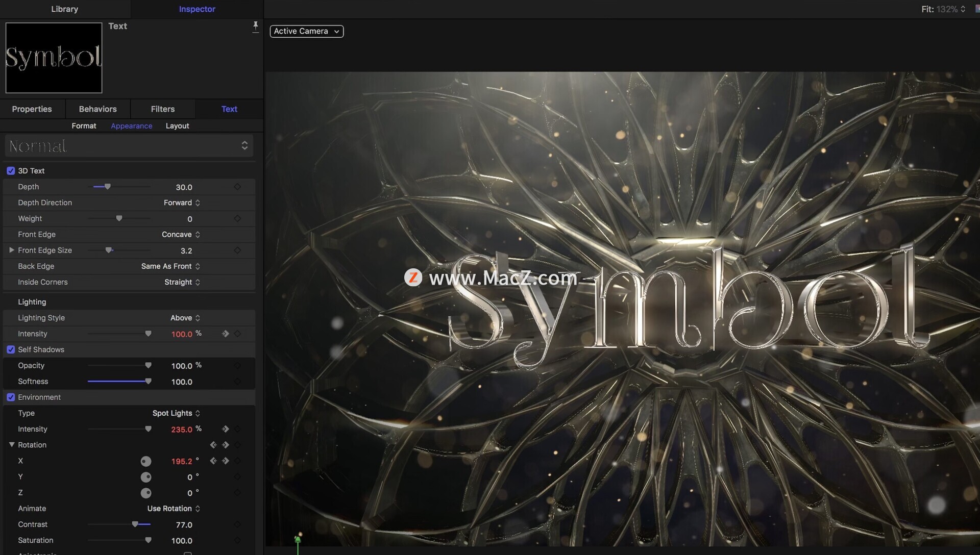
Task: Uncheck the Self Shadows checkbox
Action: [11, 349]
